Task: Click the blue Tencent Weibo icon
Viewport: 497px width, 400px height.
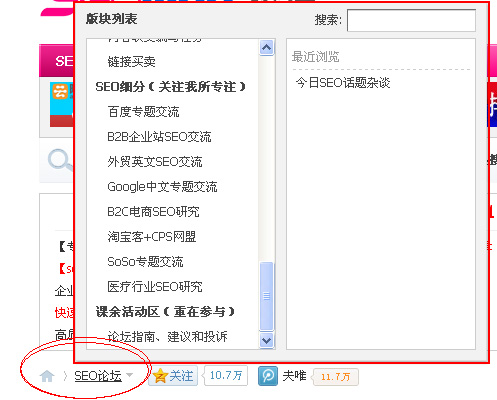Action: (268, 376)
